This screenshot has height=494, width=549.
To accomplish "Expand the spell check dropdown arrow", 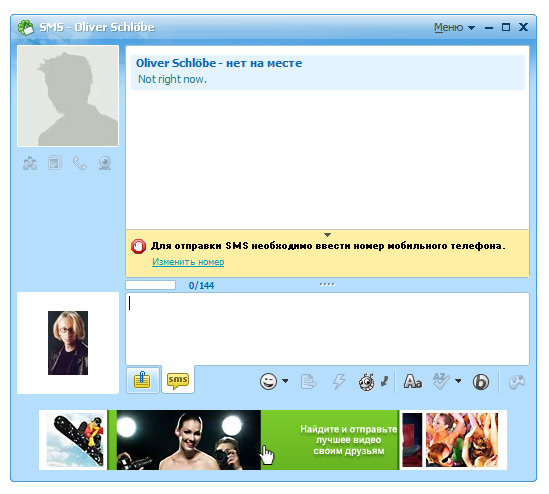I will point(458,381).
